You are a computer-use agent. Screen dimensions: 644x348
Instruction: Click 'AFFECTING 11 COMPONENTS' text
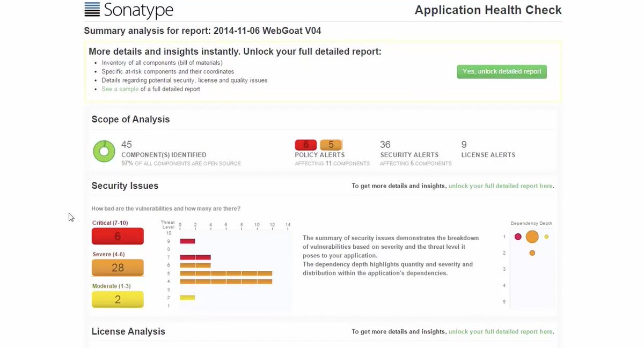332,164
